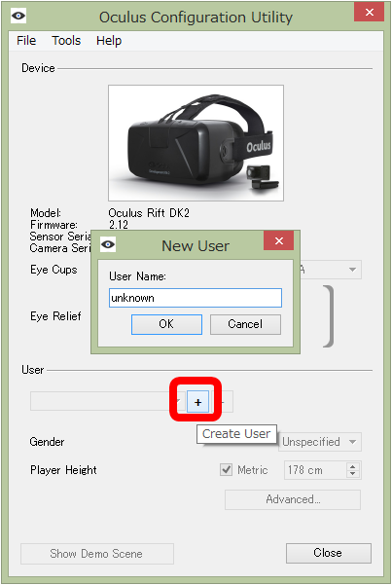Open the Gender dropdown showing Unspecified
The width and height of the screenshot is (392, 585).
tap(320, 442)
